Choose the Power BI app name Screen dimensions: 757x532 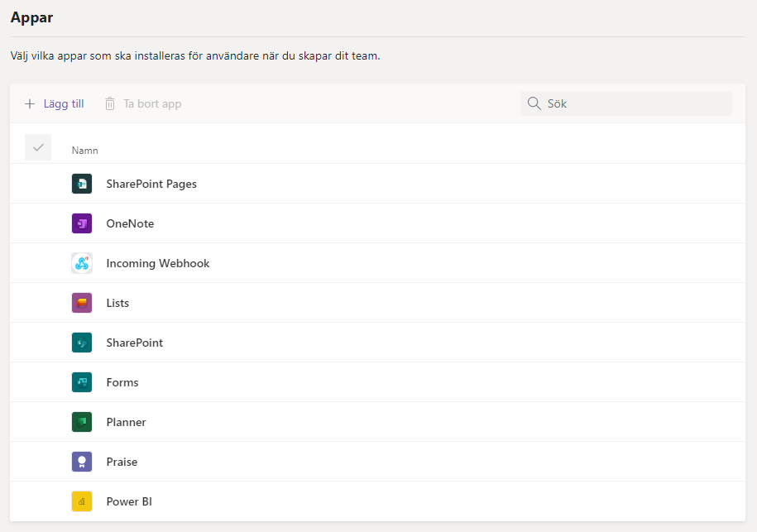click(x=129, y=501)
